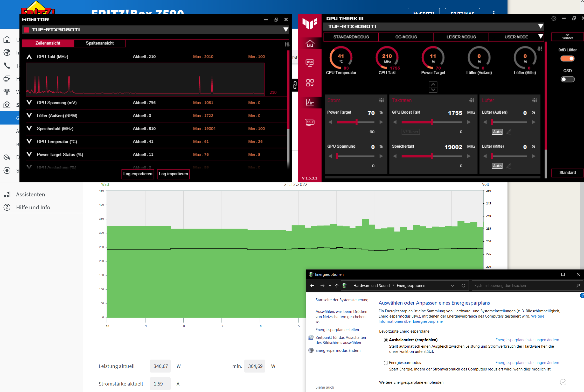Edit the Lüfter (Außen) fan curve pencil

[x=509, y=132]
